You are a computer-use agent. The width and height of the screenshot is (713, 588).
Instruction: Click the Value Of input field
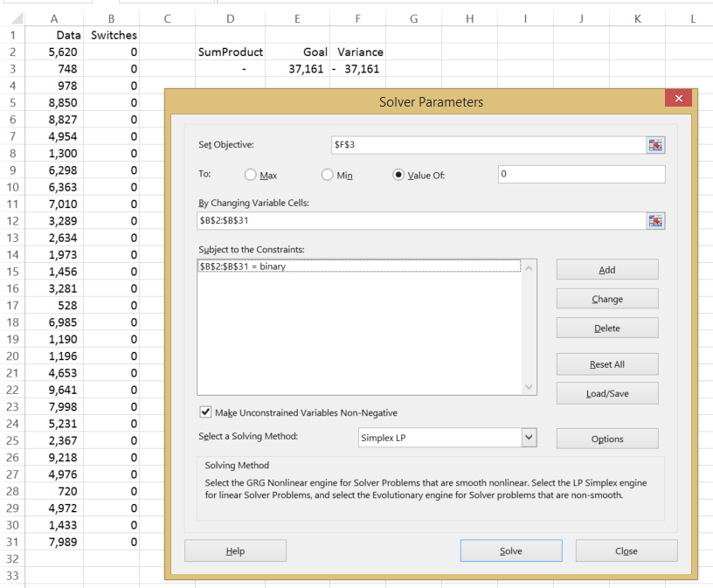tap(581, 175)
